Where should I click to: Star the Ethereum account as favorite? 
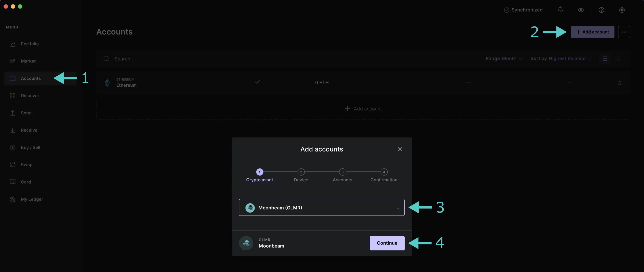(620, 83)
